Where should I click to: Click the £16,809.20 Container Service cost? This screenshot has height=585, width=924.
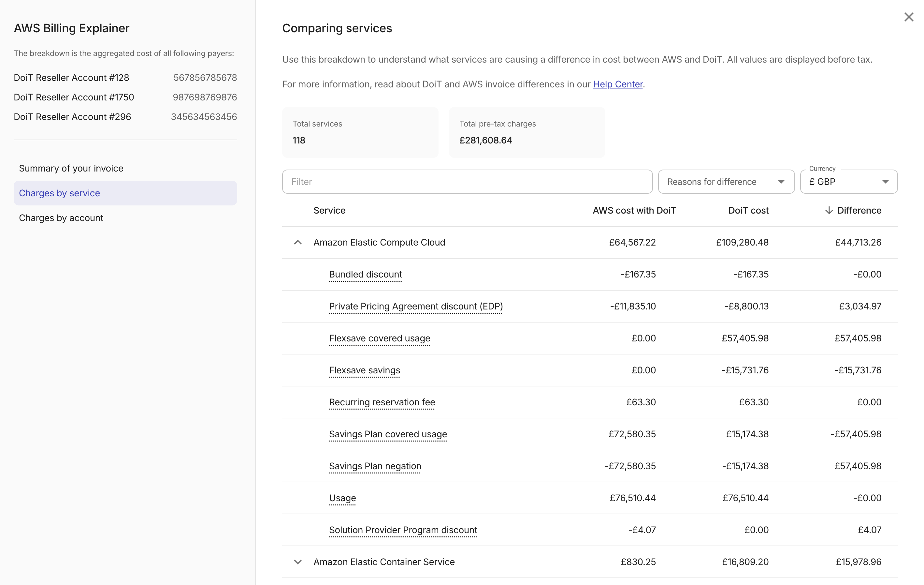tap(745, 562)
